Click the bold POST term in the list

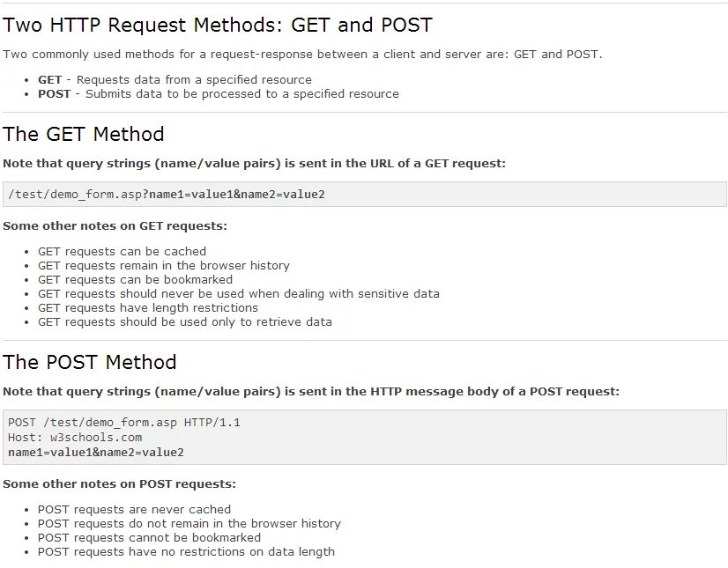click(55, 93)
